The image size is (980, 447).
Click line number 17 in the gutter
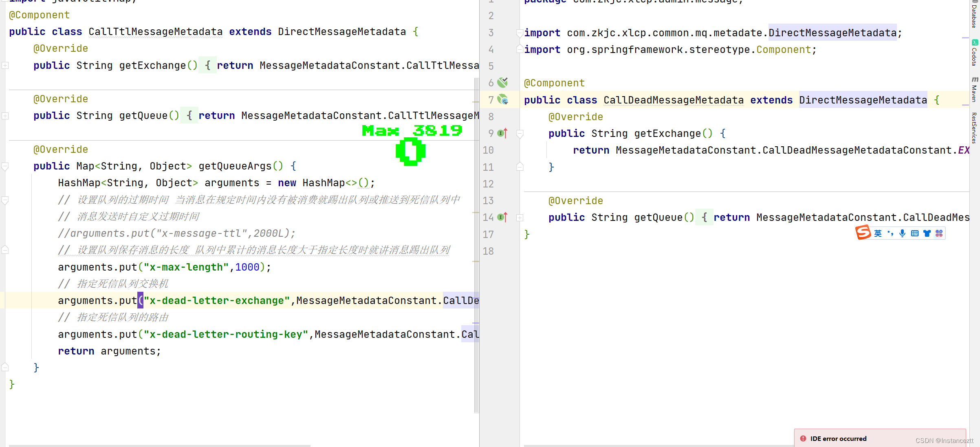pyautogui.click(x=488, y=234)
